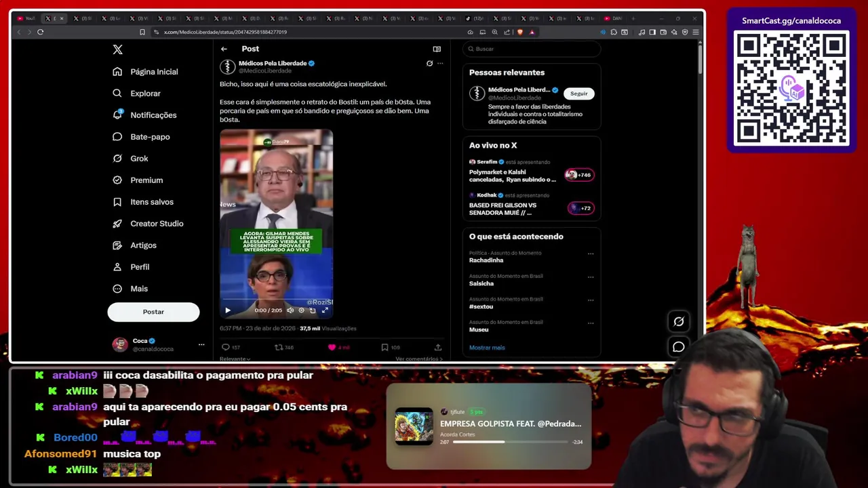The image size is (868, 488).
Task: Join Serafim live +746 listeners
Action: pyautogui.click(x=580, y=175)
